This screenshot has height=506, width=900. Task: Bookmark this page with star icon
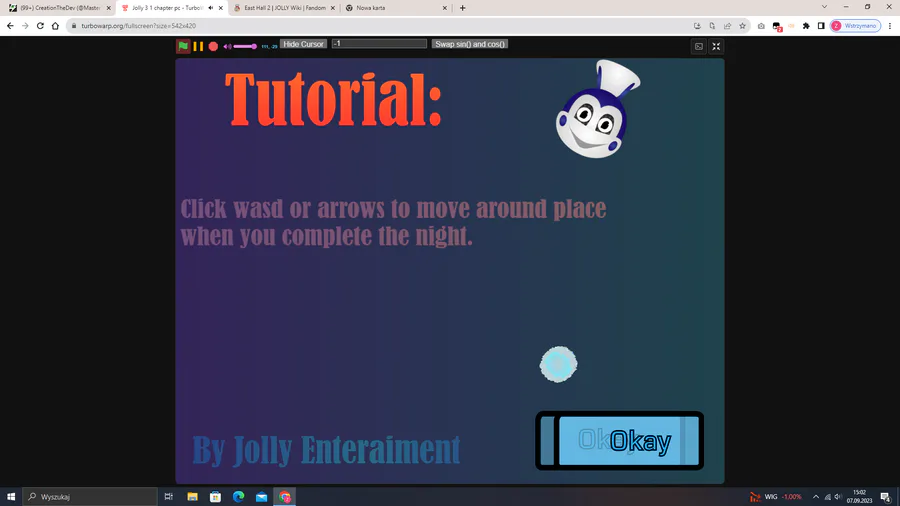[742, 26]
